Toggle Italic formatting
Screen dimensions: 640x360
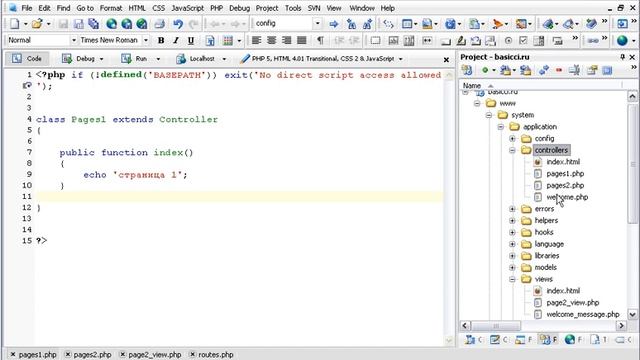point(176,40)
